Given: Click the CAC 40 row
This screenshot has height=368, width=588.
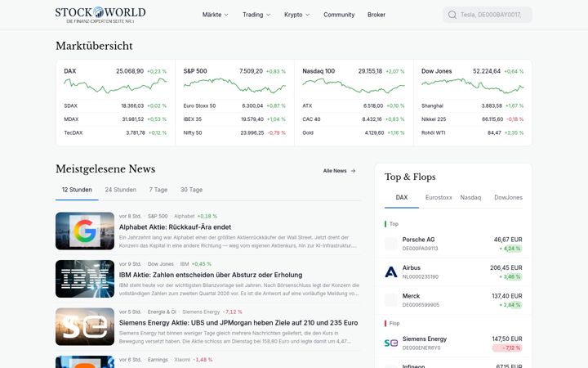Looking at the screenshot, I should click(354, 119).
